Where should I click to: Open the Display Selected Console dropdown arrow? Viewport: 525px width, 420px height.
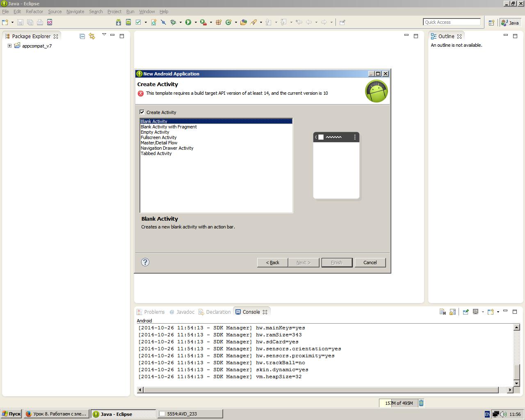tap(483, 312)
